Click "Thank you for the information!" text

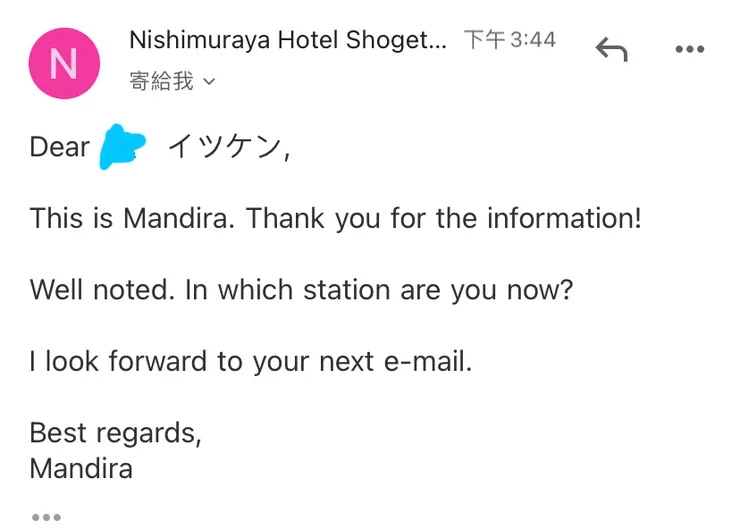444,218
